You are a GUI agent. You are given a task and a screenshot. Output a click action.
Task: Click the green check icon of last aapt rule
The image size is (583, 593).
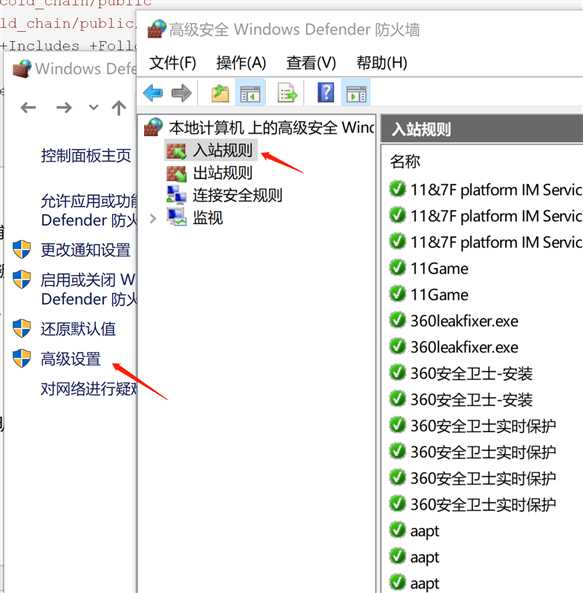tap(397, 583)
